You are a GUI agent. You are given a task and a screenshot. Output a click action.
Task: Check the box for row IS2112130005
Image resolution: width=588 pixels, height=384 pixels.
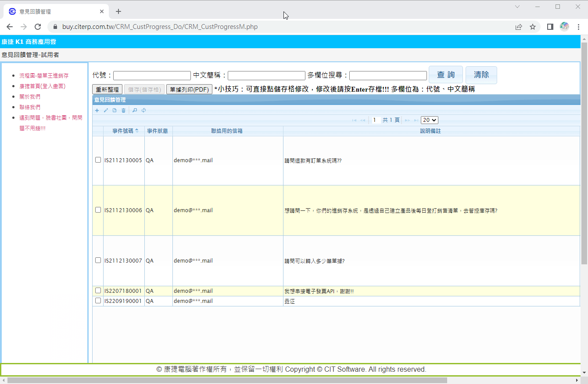(x=98, y=160)
